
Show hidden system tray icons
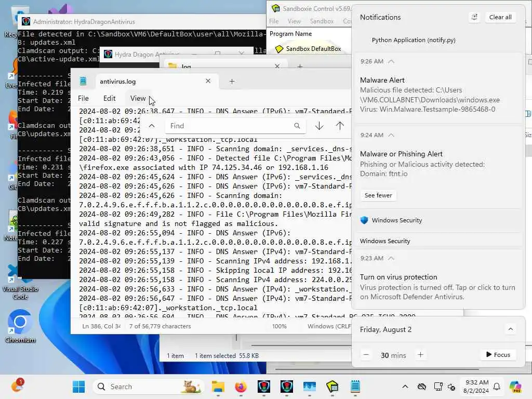coord(405,387)
